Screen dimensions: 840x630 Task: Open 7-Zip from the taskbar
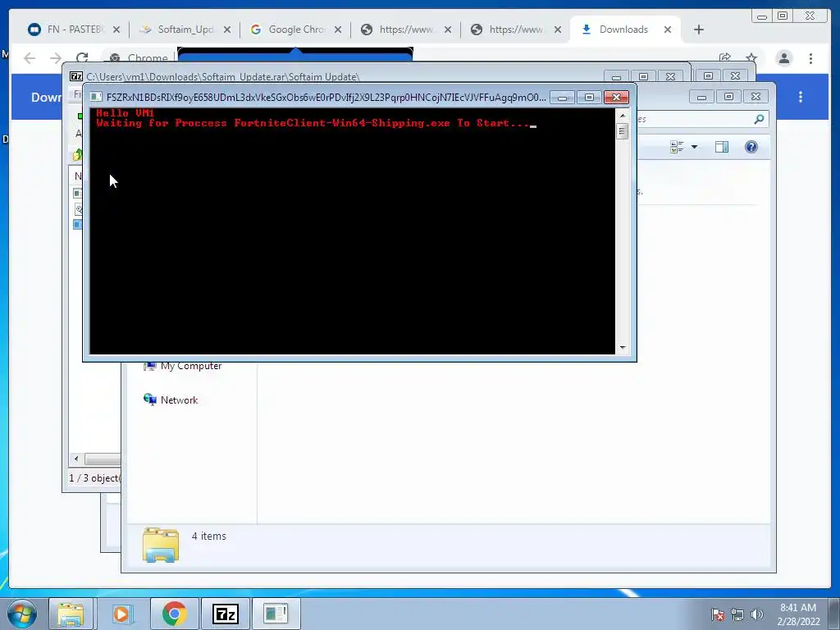[225, 614]
